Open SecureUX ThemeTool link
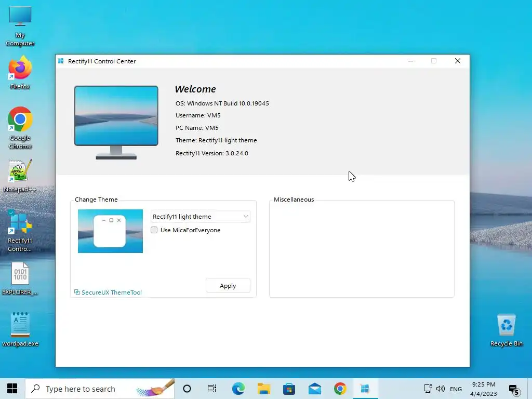532x399 pixels. 111,292
